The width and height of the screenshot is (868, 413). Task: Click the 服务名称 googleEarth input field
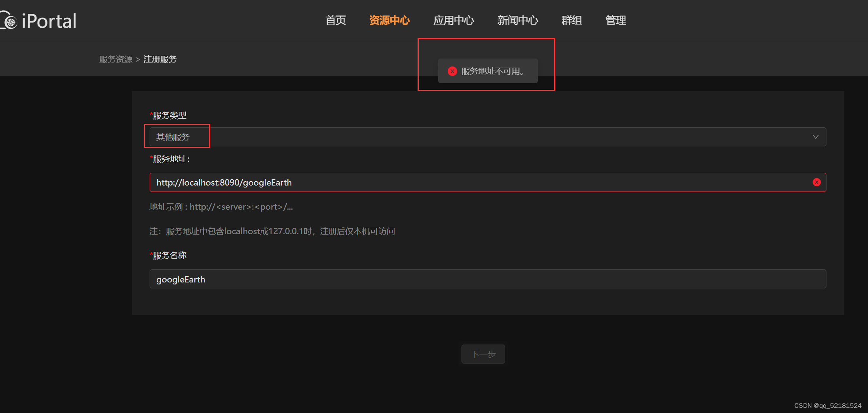488,279
